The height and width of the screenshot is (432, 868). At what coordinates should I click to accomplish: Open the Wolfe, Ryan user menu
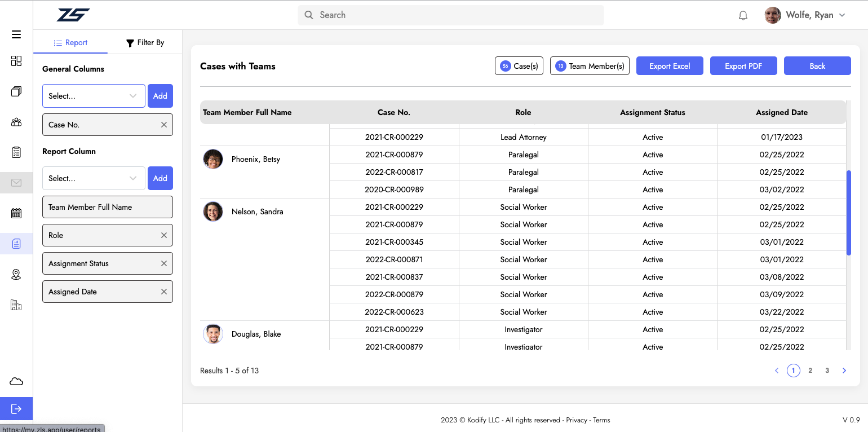pyautogui.click(x=805, y=15)
